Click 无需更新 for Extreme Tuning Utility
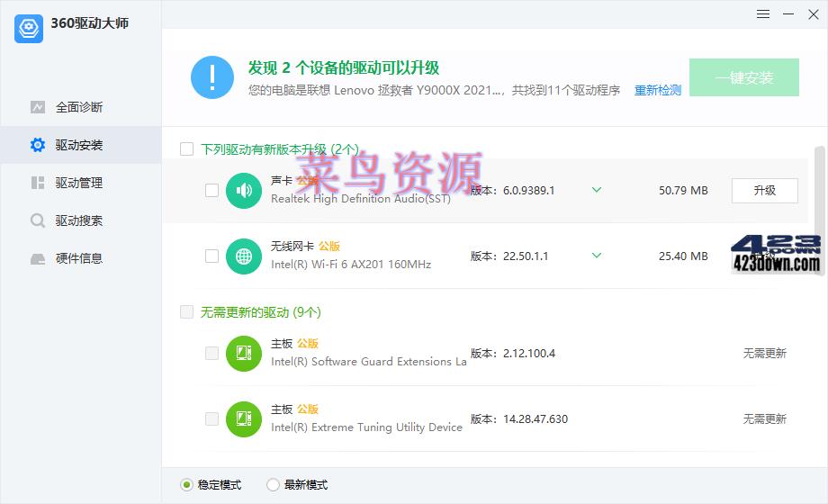The height and width of the screenshot is (504, 828). tap(765, 418)
